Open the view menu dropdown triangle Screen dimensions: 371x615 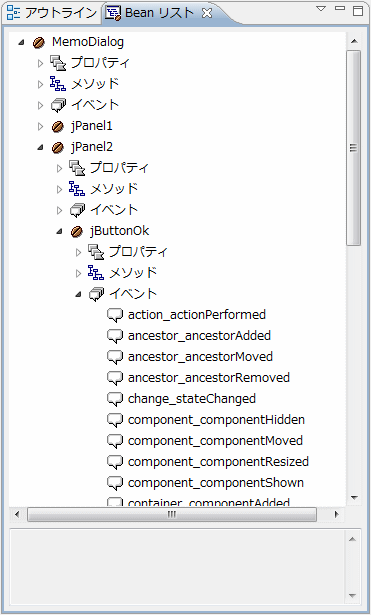tap(321, 9)
